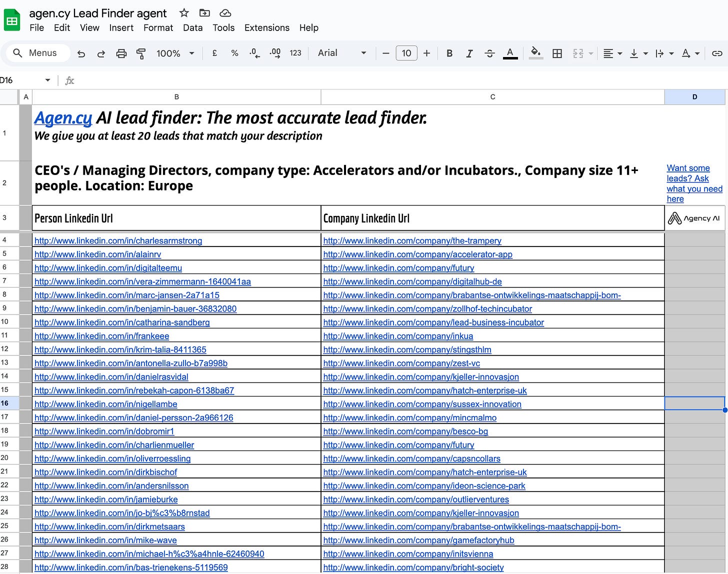Open horizontal align dropdown

612,53
